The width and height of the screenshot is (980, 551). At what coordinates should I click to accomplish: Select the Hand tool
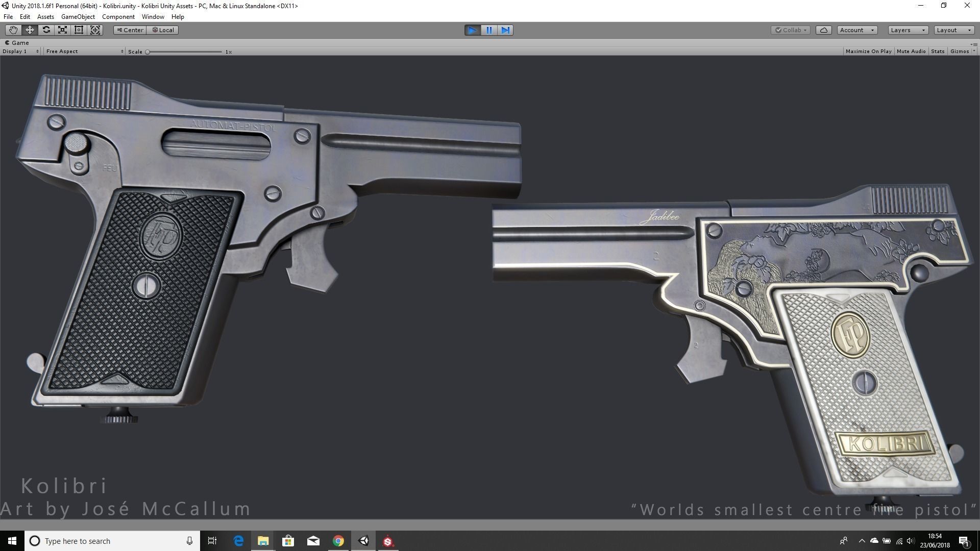[13, 30]
